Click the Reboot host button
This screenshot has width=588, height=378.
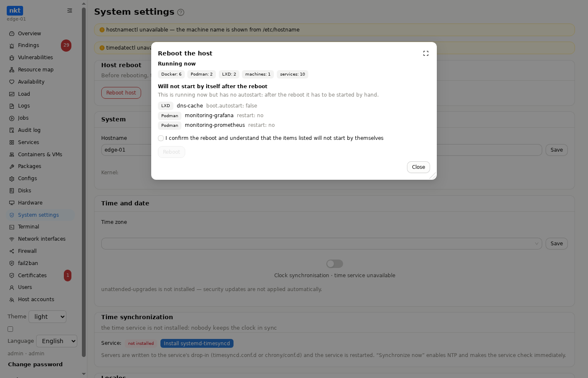point(121,93)
